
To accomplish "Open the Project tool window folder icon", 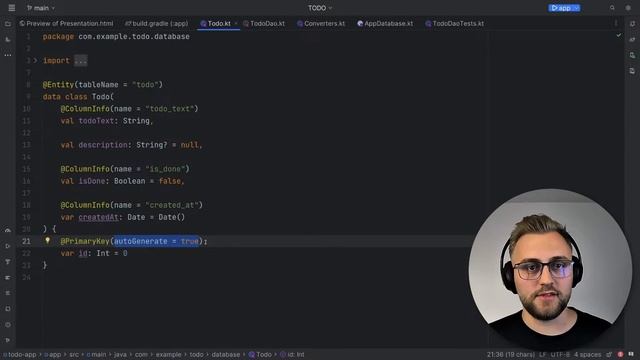I will (8, 24).
